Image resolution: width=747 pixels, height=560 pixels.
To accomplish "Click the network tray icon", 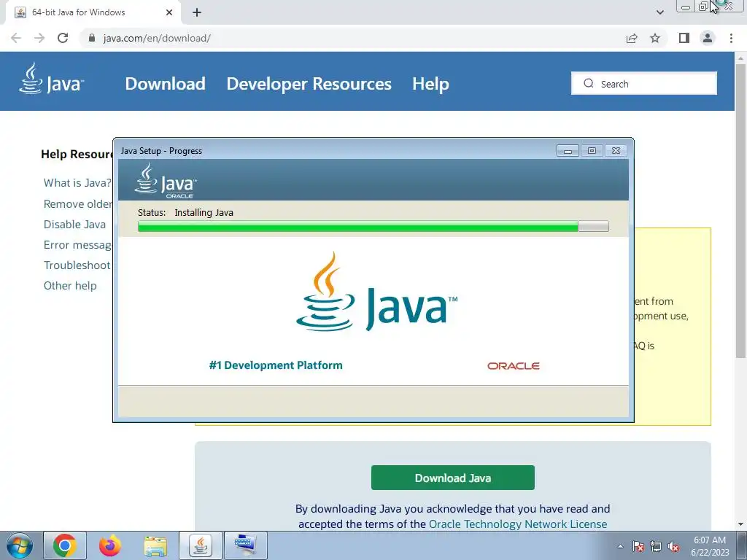I will [x=656, y=546].
